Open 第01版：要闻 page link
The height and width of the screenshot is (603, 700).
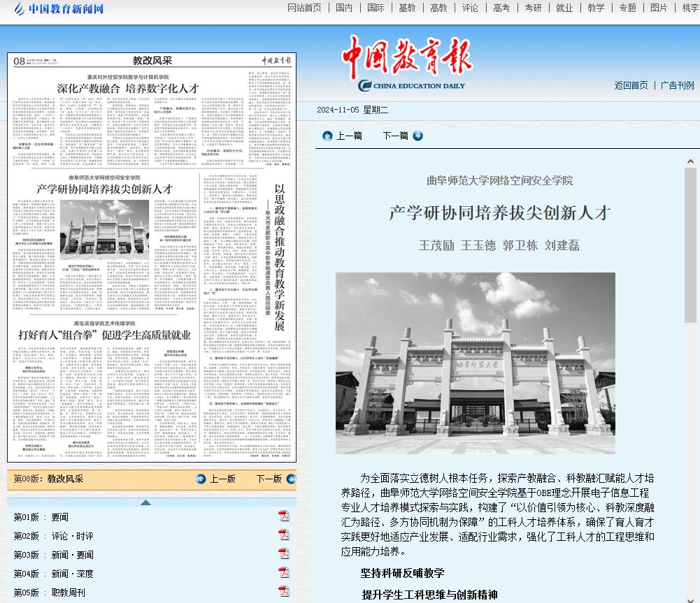[x=41, y=517]
